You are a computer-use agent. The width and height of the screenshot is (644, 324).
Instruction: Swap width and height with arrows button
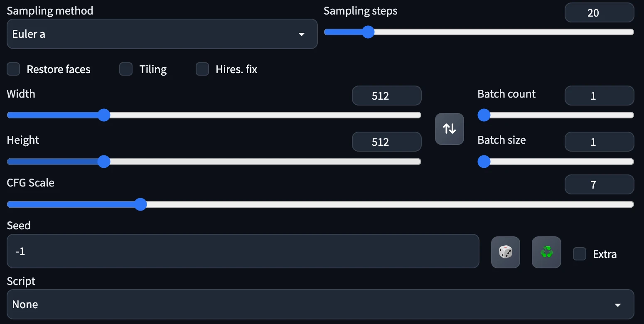(x=450, y=129)
